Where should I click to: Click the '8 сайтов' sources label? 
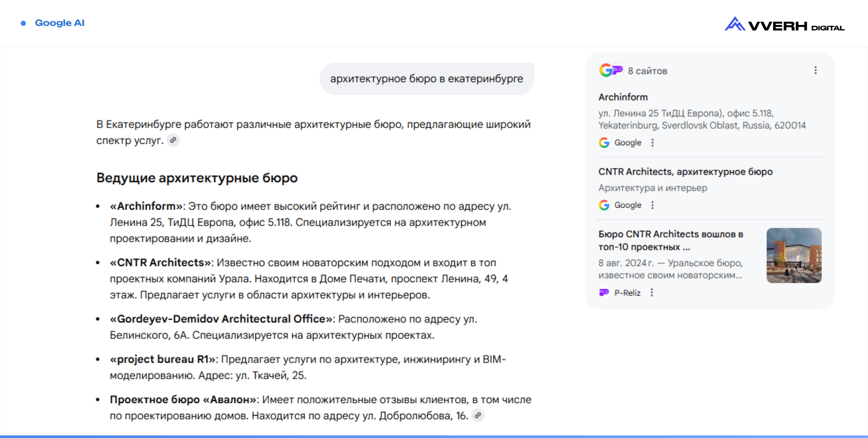point(647,71)
